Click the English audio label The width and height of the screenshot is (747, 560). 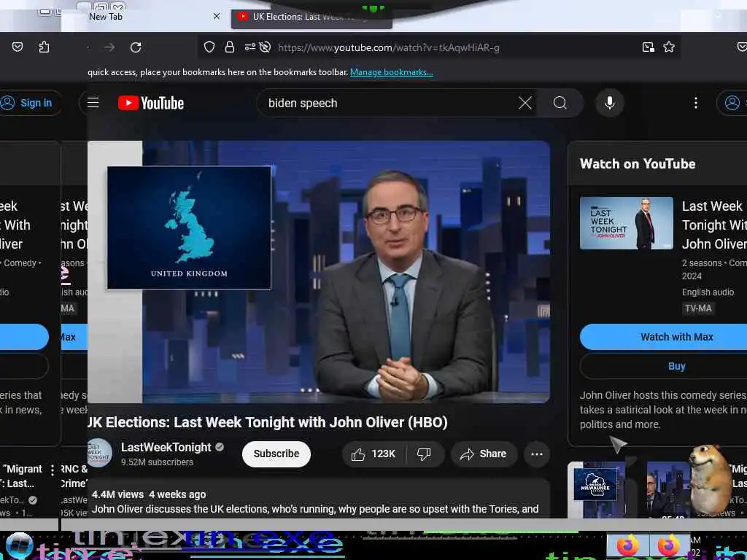pos(708,292)
